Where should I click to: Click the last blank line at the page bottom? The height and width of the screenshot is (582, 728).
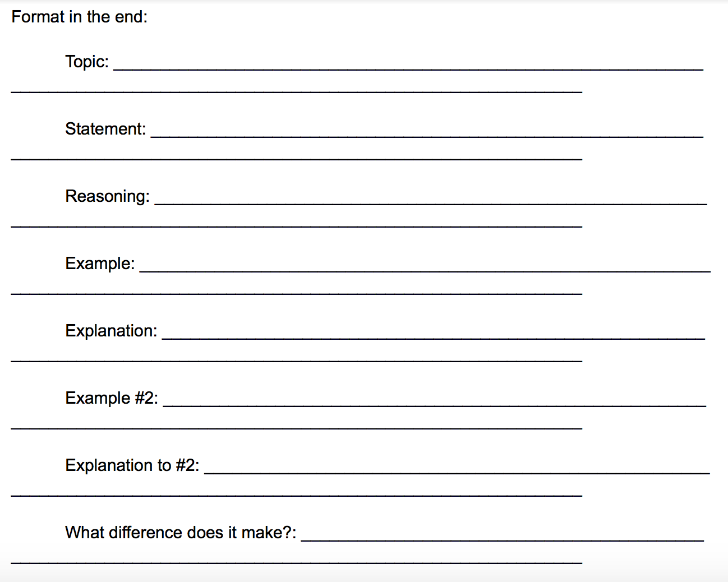[x=296, y=560]
